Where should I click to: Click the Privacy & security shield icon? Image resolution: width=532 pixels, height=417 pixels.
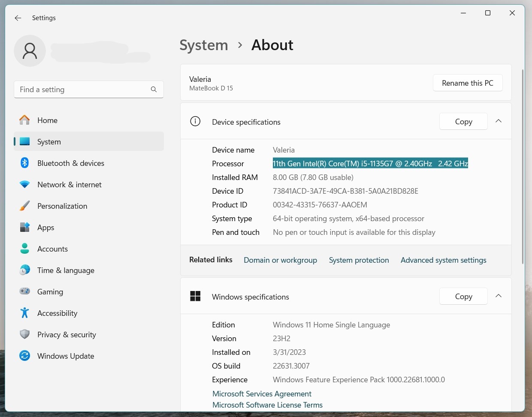(25, 334)
